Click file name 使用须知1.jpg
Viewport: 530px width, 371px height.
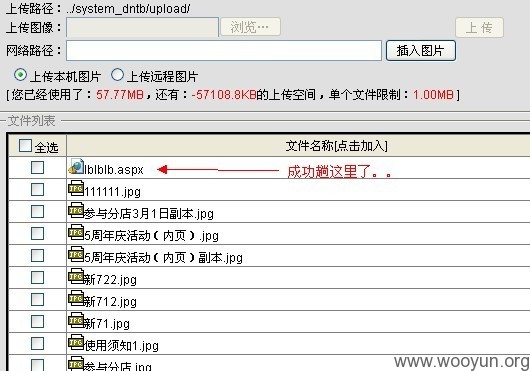[121, 346]
